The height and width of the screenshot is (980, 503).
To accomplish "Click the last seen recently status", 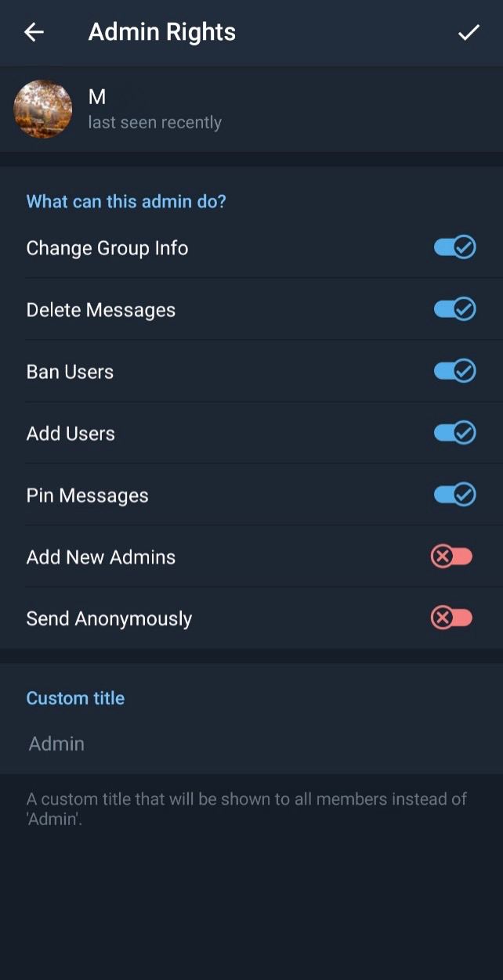I will click(155, 123).
